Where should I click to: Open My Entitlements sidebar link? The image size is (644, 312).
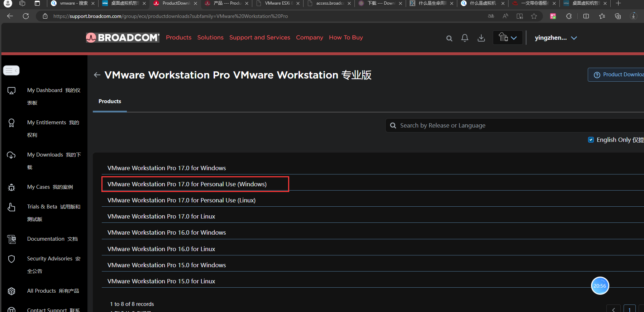point(53,129)
